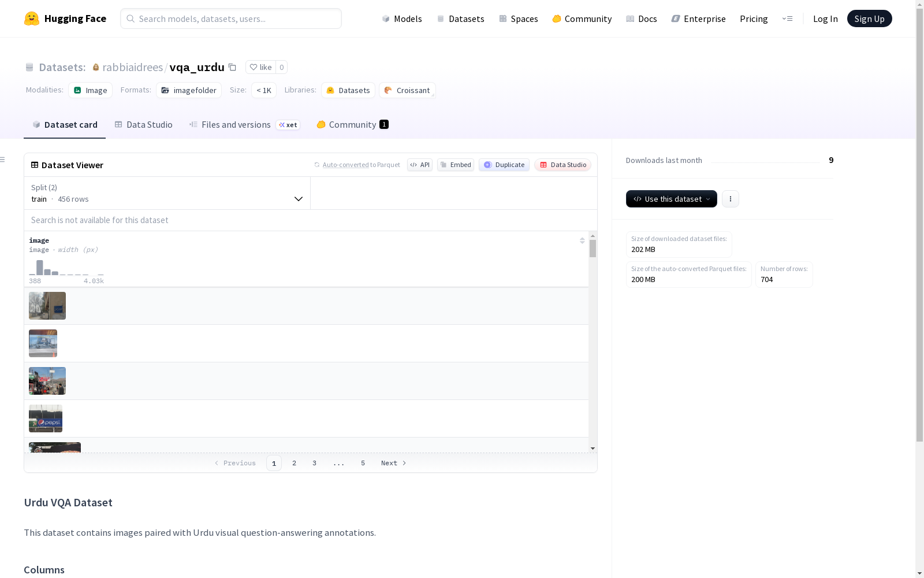Open the Spaces navigation item
Image resolution: width=924 pixels, height=578 pixels.
[518, 18]
